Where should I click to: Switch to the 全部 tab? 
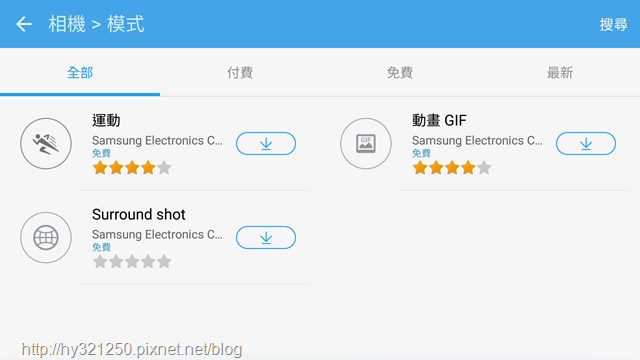(80, 73)
